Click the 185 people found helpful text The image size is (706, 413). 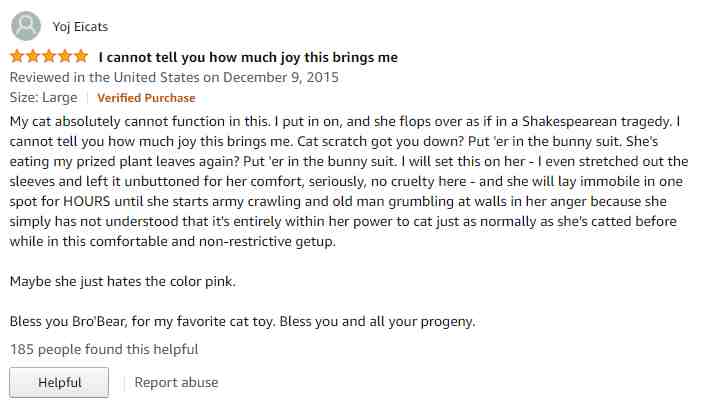pos(104,349)
